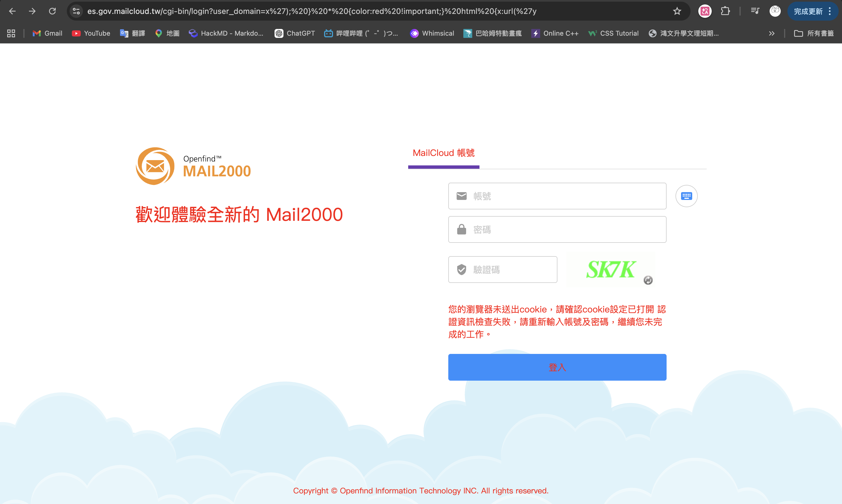Open the Extensions puzzle-piece menu
This screenshot has width=842, height=504.
tap(725, 11)
